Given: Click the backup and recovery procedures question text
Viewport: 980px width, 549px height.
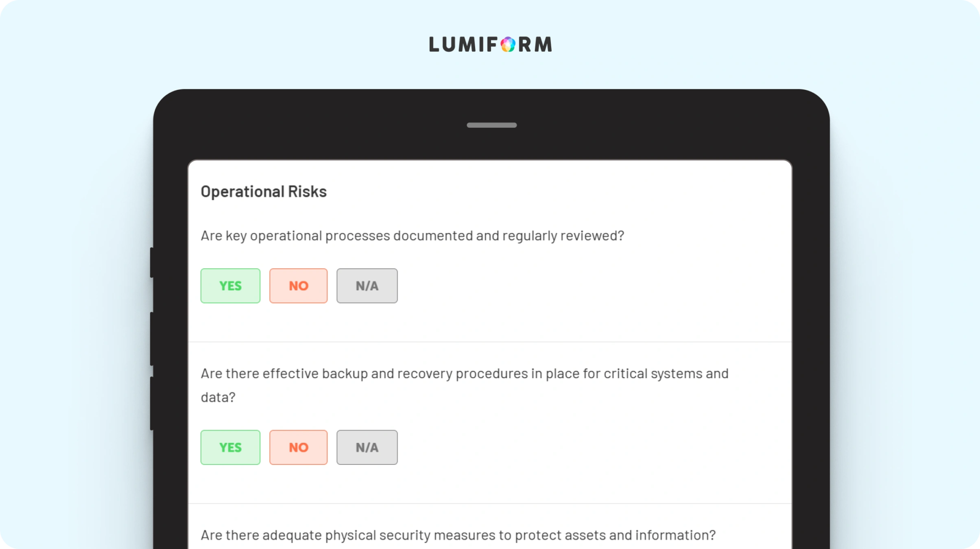Looking at the screenshot, I should coord(465,385).
